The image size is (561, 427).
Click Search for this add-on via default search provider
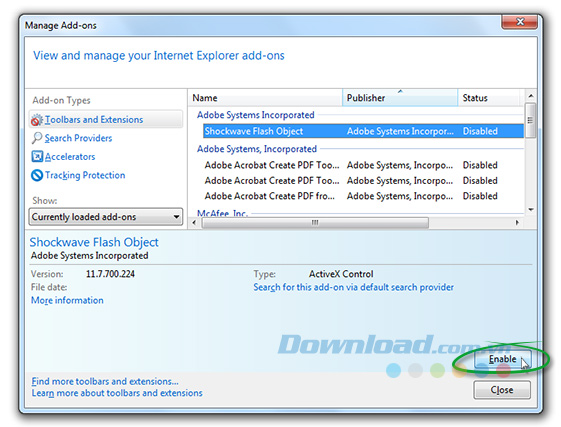[353, 287]
